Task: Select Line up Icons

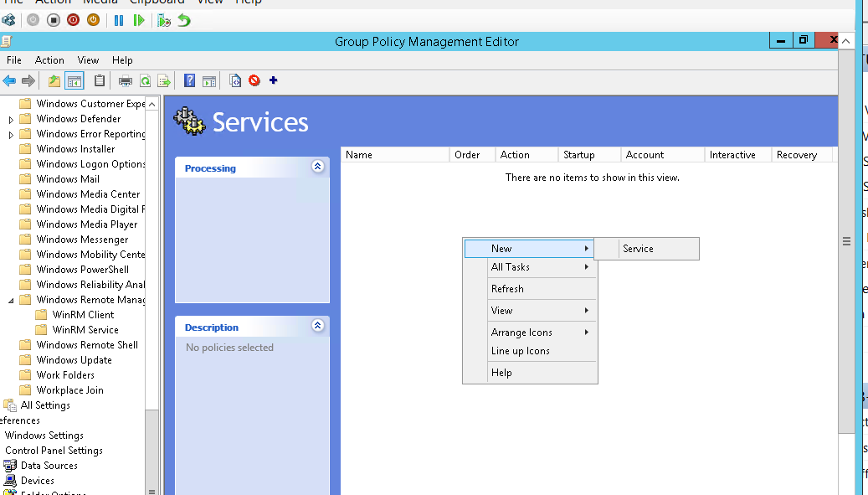Action: (x=529, y=351)
